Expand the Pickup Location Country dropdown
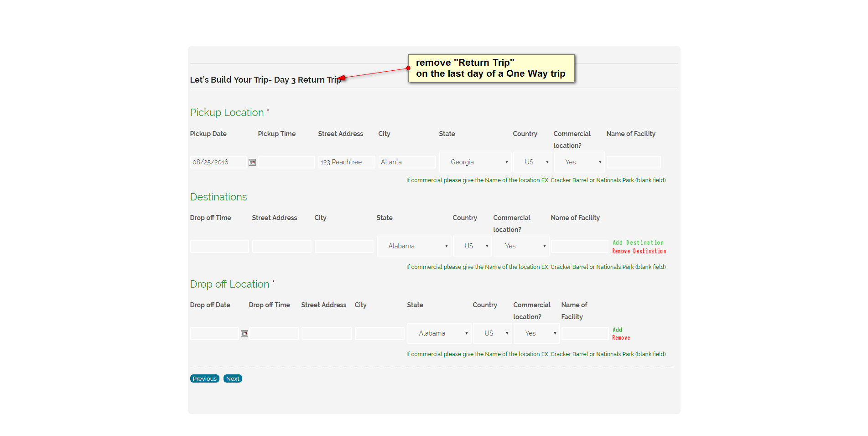868x436 pixels. [x=533, y=162]
